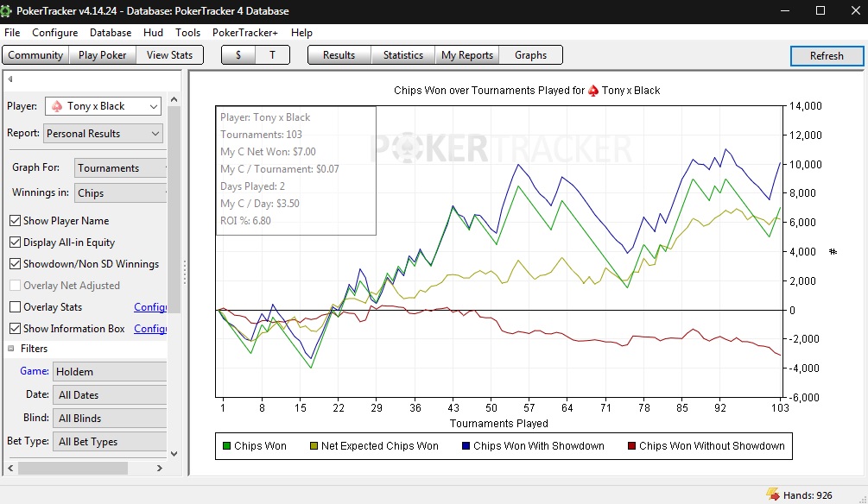
Task: Switch to the Community tab
Action: (35, 55)
